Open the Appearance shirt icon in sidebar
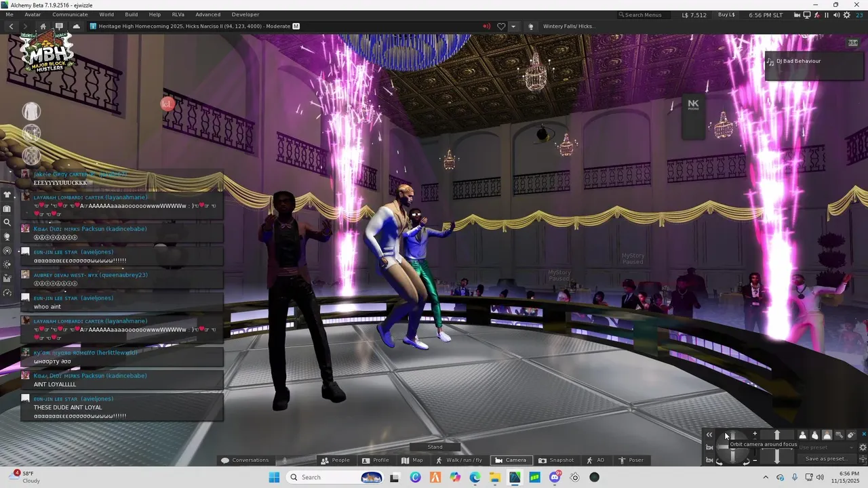 pyautogui.click(x=7, y=195)
